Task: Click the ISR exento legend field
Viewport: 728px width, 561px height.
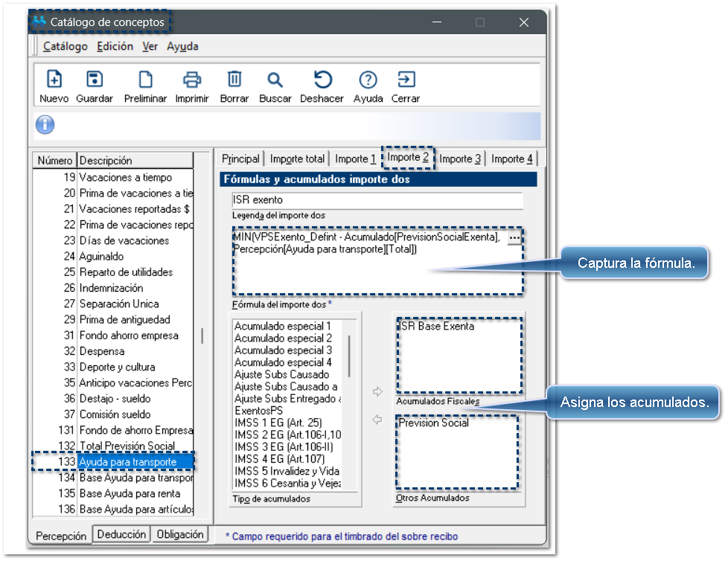Action: 377,200
